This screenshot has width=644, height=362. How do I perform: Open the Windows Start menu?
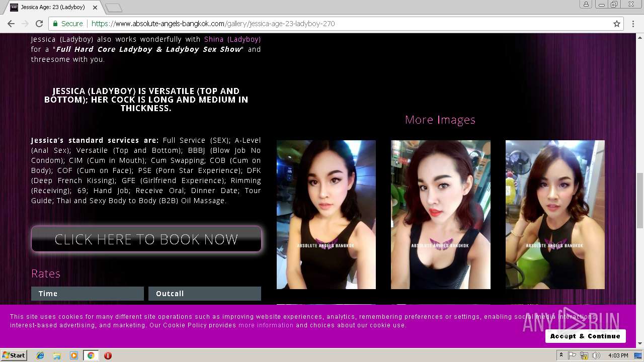point(14,355)
